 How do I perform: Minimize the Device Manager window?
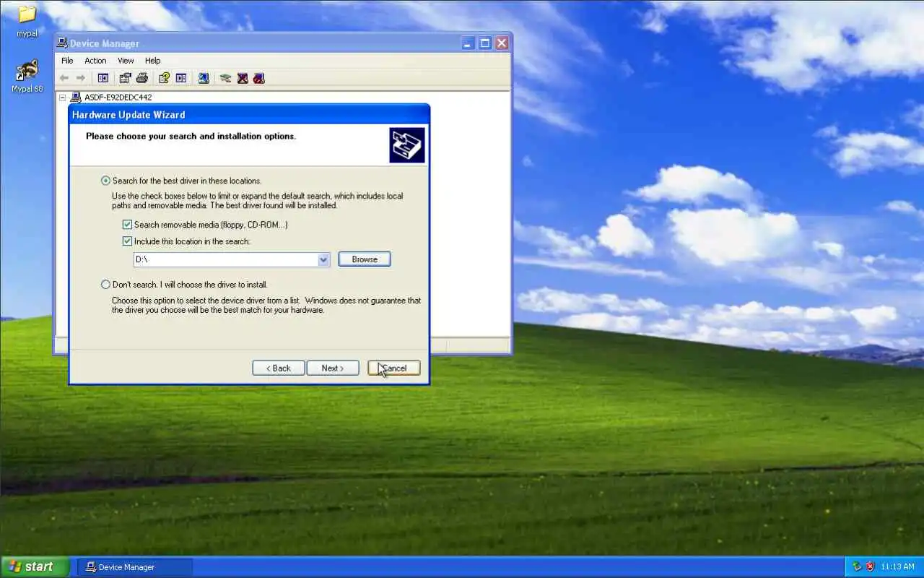coord(468,43)
